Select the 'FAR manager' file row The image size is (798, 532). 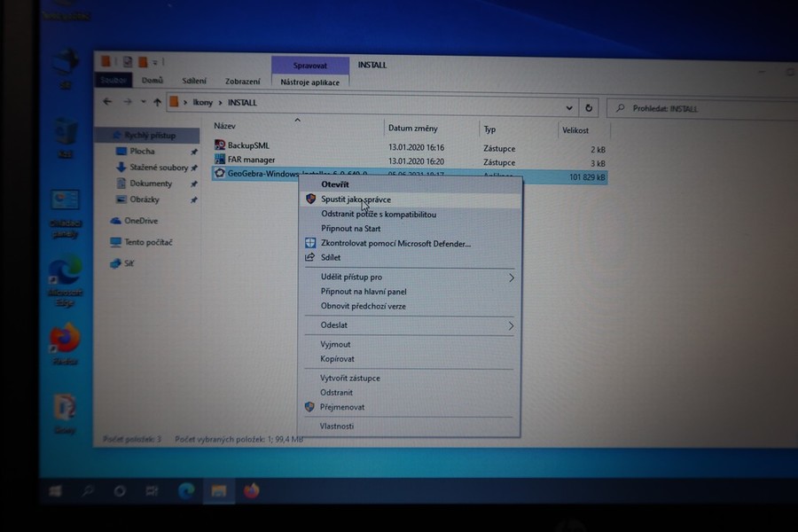410,160
